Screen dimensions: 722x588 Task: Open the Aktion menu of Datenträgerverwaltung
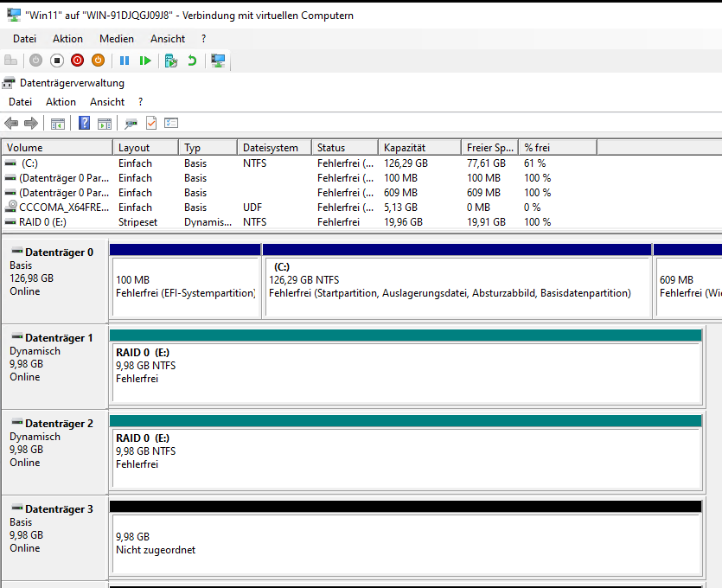[x=61, y=102]
